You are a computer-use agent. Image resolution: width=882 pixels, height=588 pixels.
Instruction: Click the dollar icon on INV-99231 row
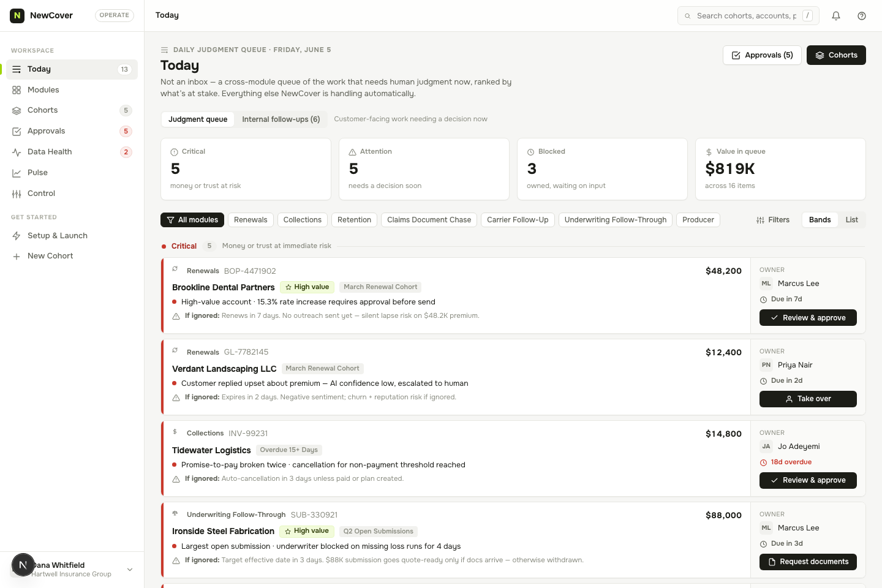click(175, 432)
